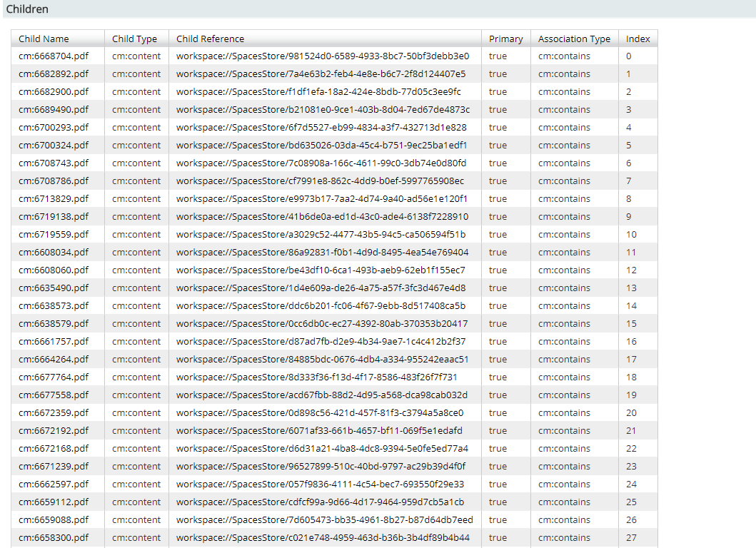The width and height of the screenshot is (756, 548).
Task: Follow the reference ending in 432713d1e828
Action: click(321, 127)
